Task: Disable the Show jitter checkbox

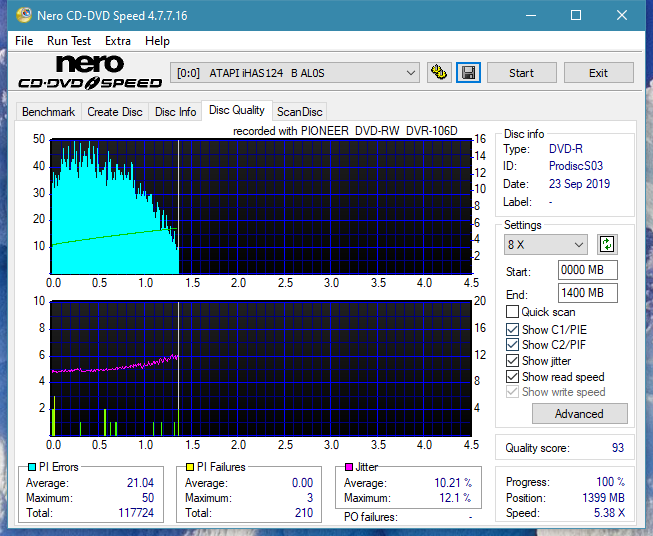Action: (512, 361)
